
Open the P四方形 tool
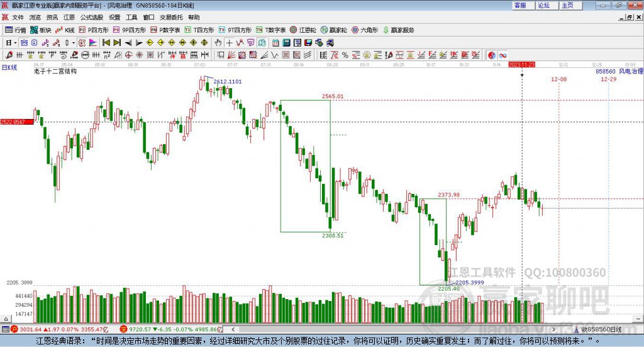(x=93, y=30)
